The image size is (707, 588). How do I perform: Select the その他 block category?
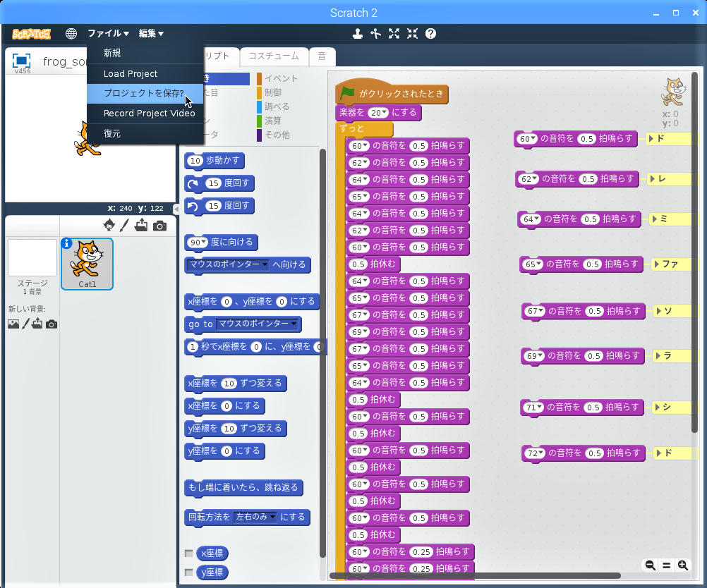[274, 135]
